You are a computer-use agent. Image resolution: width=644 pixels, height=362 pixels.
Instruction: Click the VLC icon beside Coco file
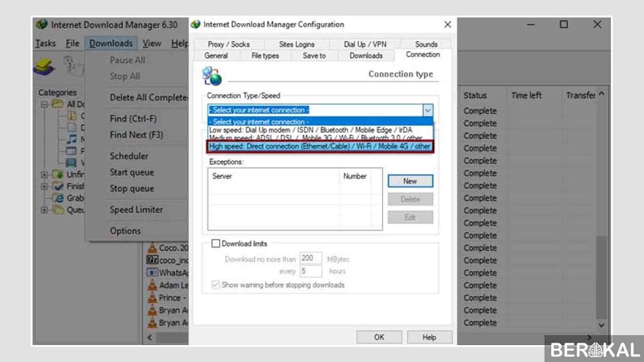click(x=152, y=247)
